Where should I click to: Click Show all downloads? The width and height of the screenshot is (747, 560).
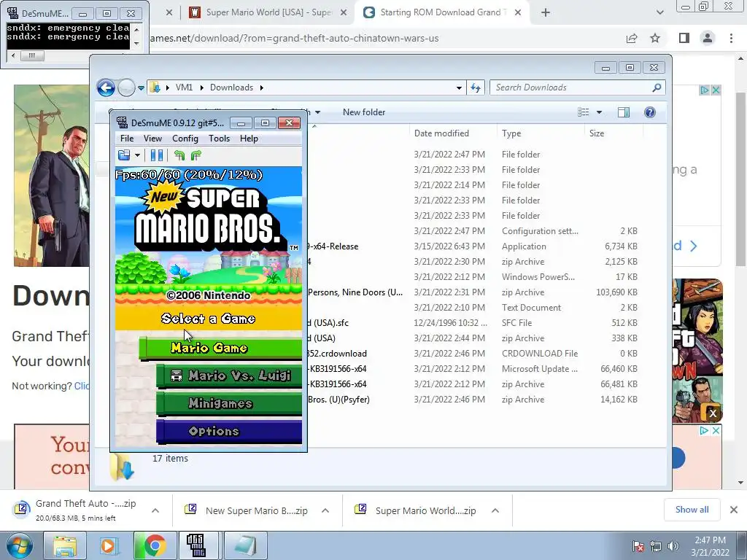click(692, 510)
